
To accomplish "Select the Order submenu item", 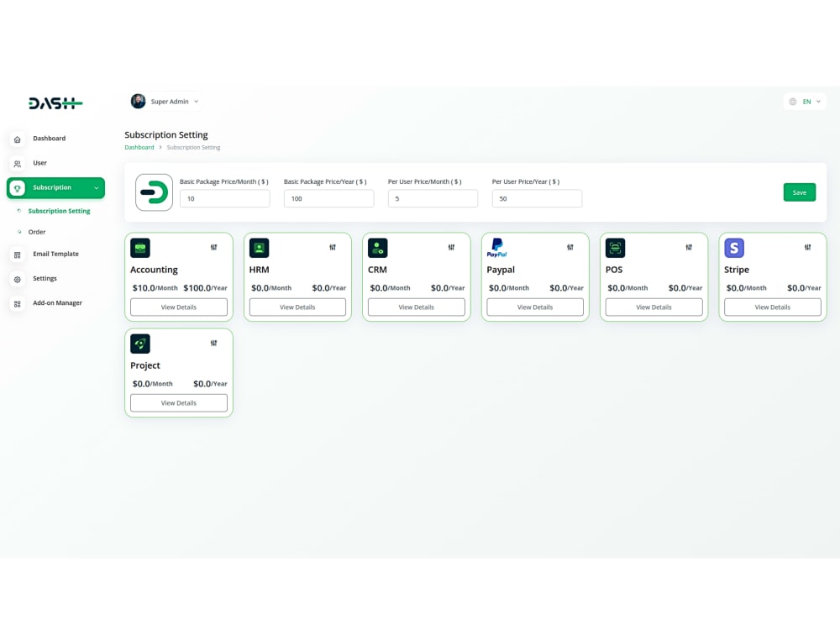I will pyautogui.click(x=37, y=232).
